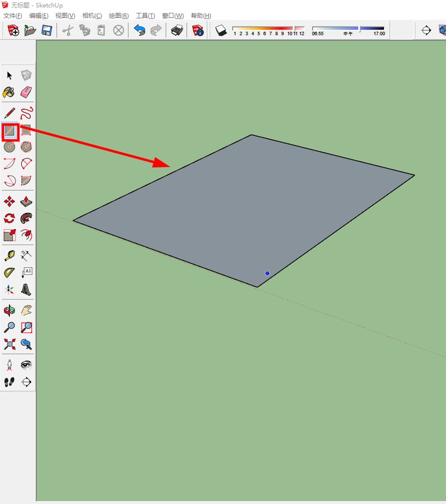Select the Tape Measure tool
This screenshot has width=446, height=504.
click(x=9, y=256)
